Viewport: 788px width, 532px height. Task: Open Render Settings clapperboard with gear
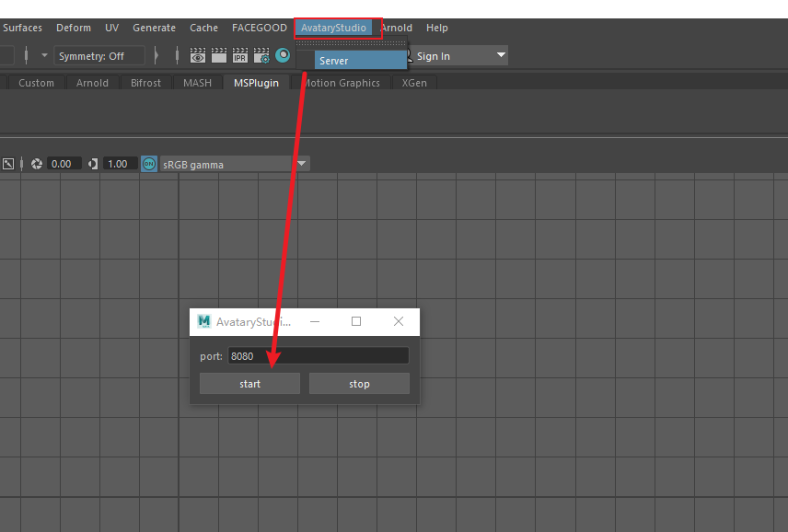coord(261,56)
